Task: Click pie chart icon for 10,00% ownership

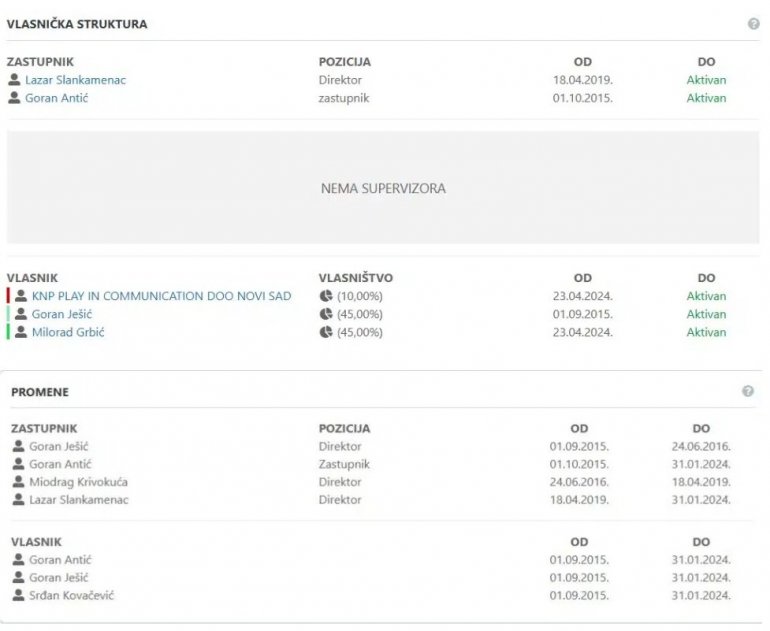Action: pos(326,296)
